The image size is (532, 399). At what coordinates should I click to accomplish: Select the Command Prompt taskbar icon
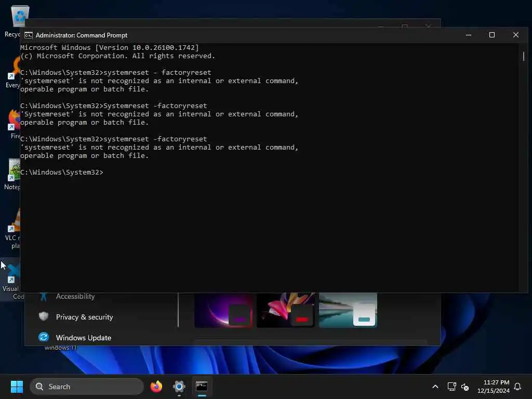202,387
